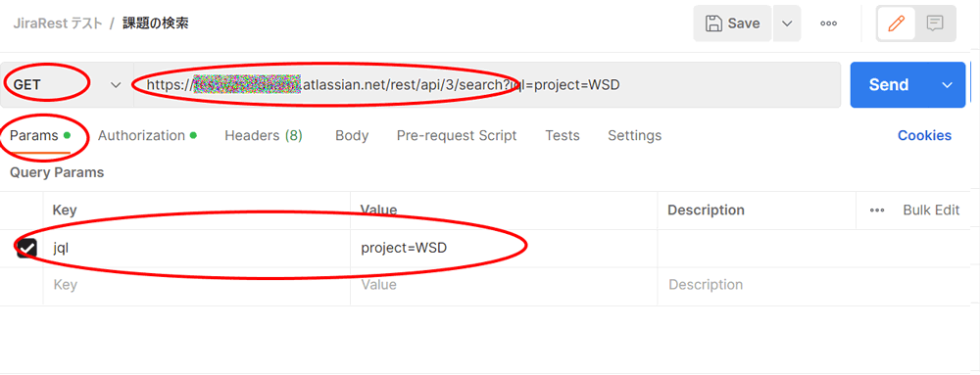
Task: Open the Pre-request Script tab
Action: [457, 135]
